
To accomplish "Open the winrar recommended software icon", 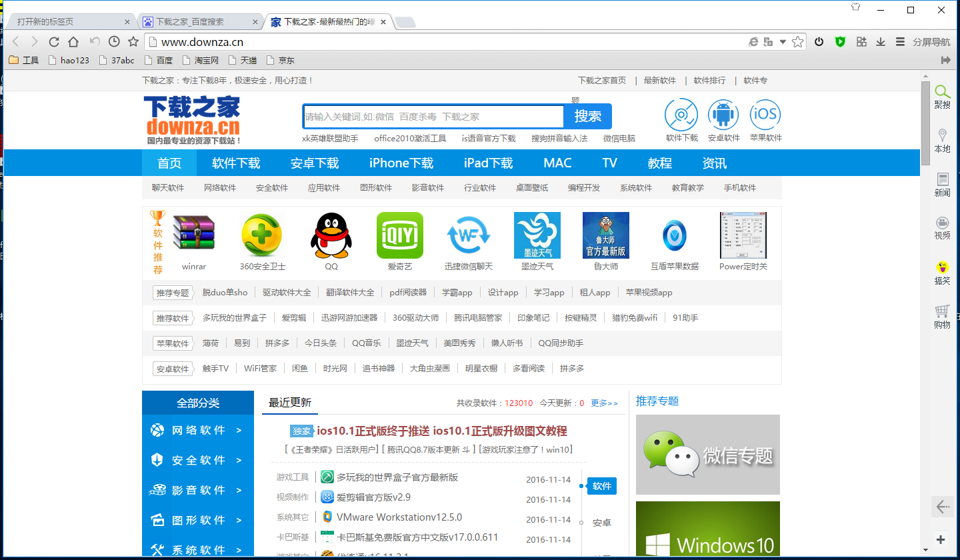I will 194,236.
